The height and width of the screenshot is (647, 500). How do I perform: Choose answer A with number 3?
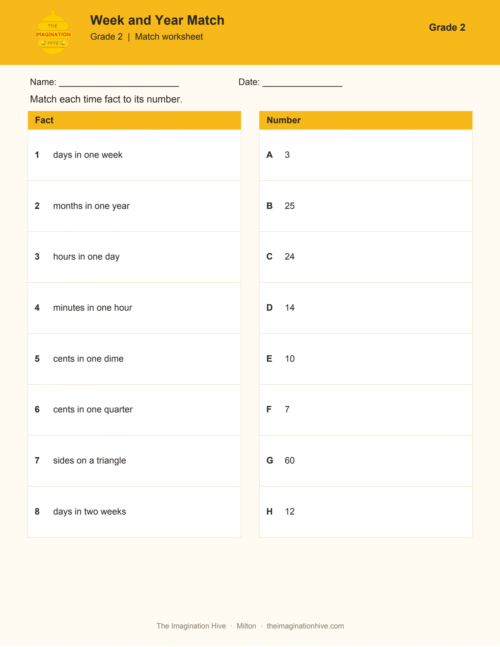[x=366, y=155]
